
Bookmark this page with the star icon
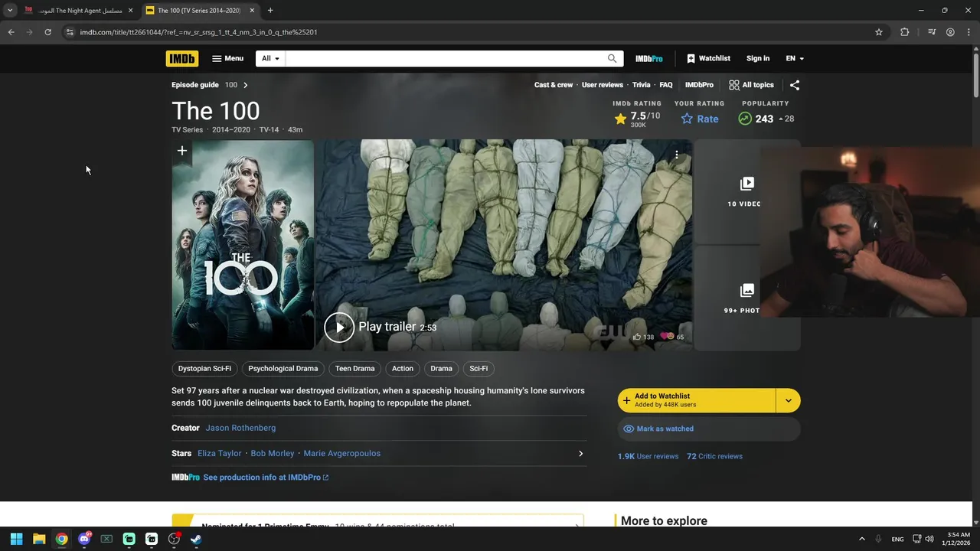(879, 32)
